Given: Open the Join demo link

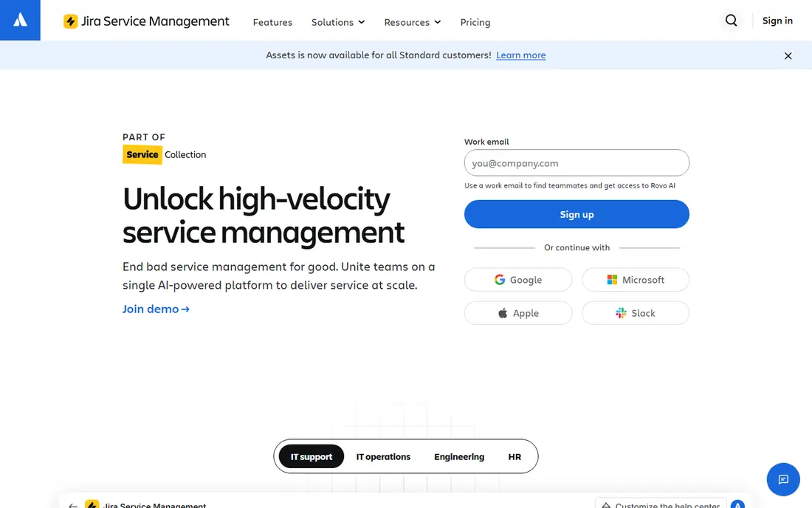Looking at the screenshot, I should (156, 309).
